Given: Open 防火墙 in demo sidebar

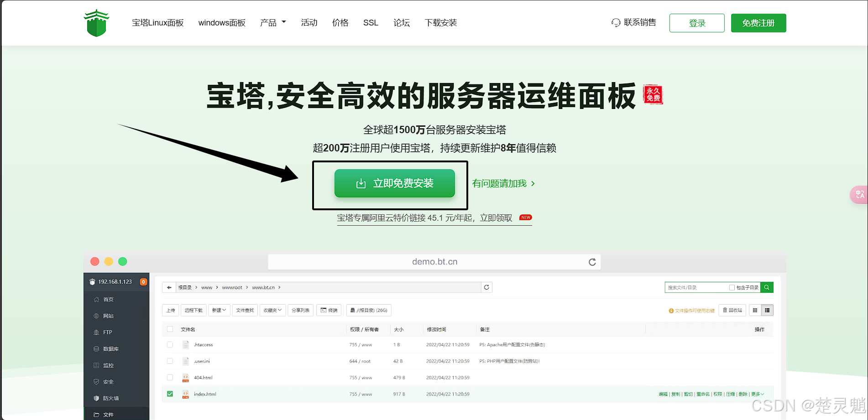Looking at the screenshot, I should [111, 398].
